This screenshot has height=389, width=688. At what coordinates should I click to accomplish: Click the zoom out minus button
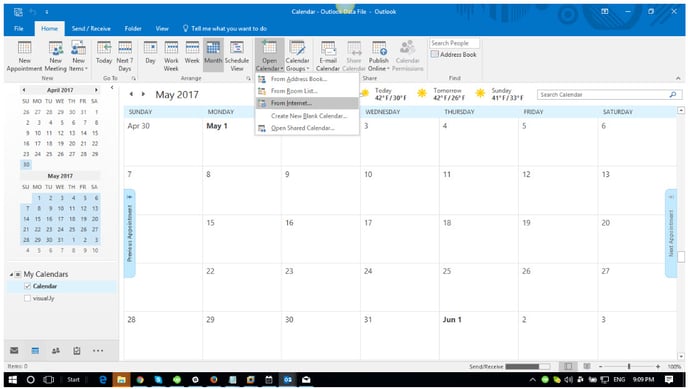[601, 366]
